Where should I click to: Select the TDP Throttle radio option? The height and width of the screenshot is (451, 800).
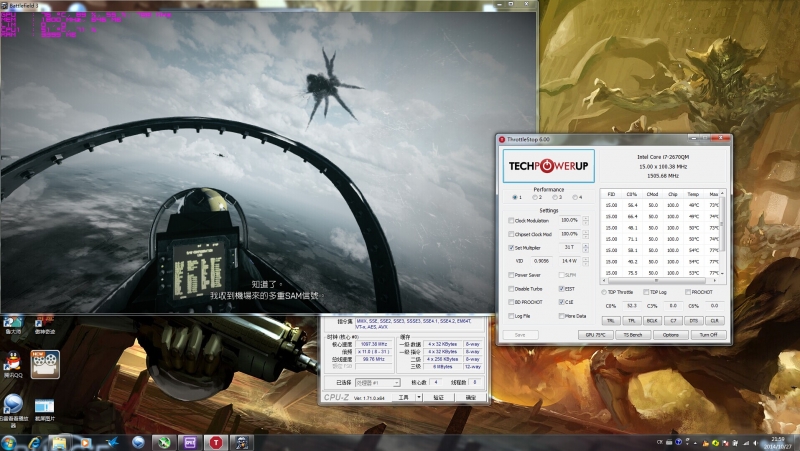click(604, 292)
